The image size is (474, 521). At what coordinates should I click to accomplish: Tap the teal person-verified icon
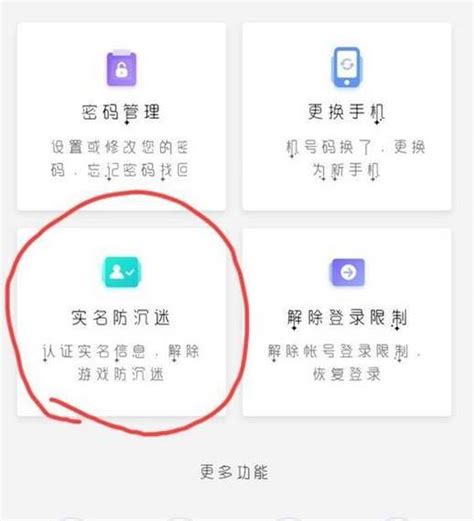121,272
